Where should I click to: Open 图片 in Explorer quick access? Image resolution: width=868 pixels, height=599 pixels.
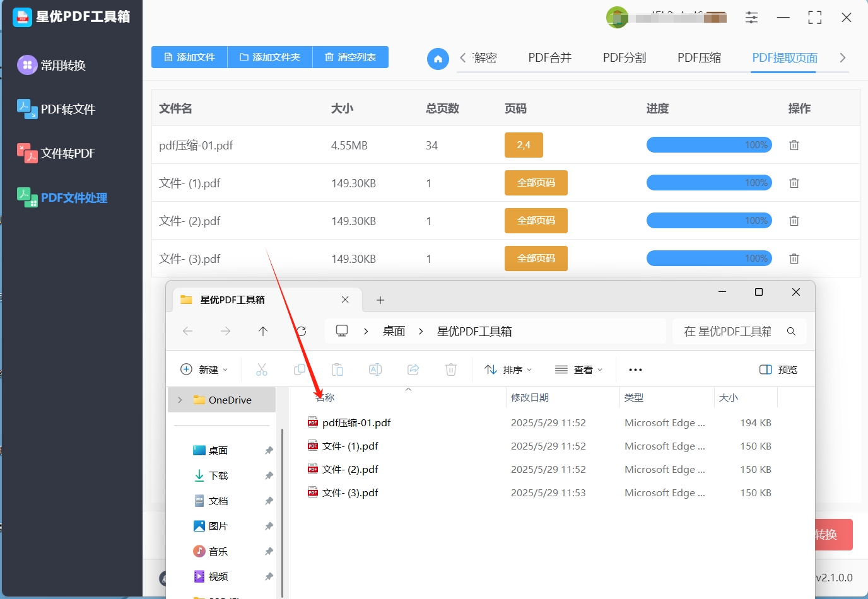click(x=218, y=526)
